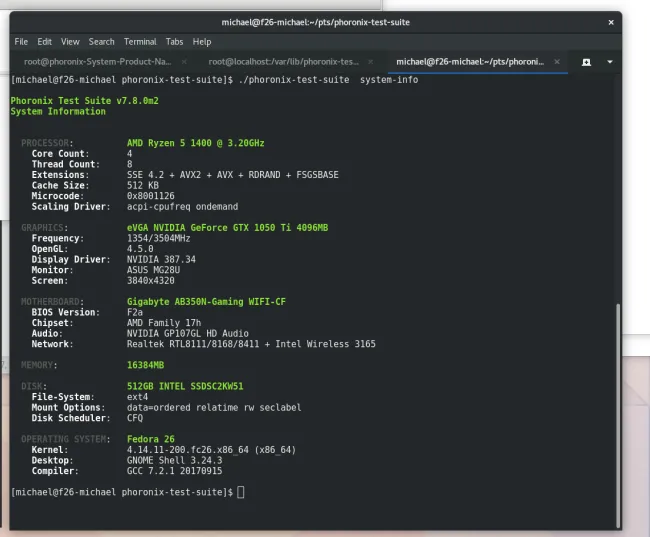Click file-system value 'ext4'
Screen dimensions: 650x537
(138, 397)
